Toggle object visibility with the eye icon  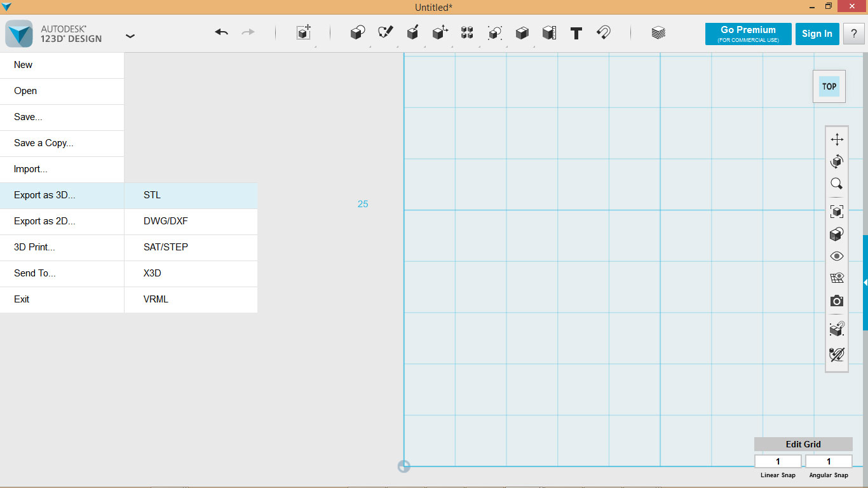[837, 255]
